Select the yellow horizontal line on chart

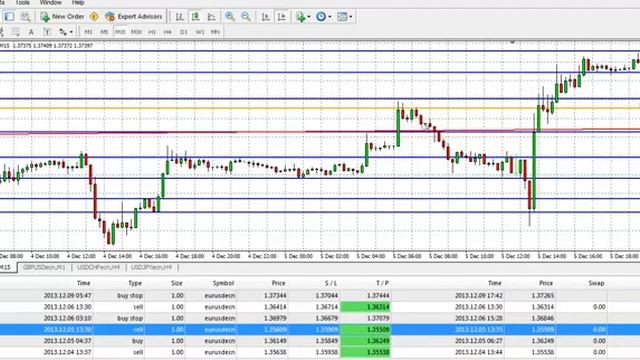[x=320, y=108]
